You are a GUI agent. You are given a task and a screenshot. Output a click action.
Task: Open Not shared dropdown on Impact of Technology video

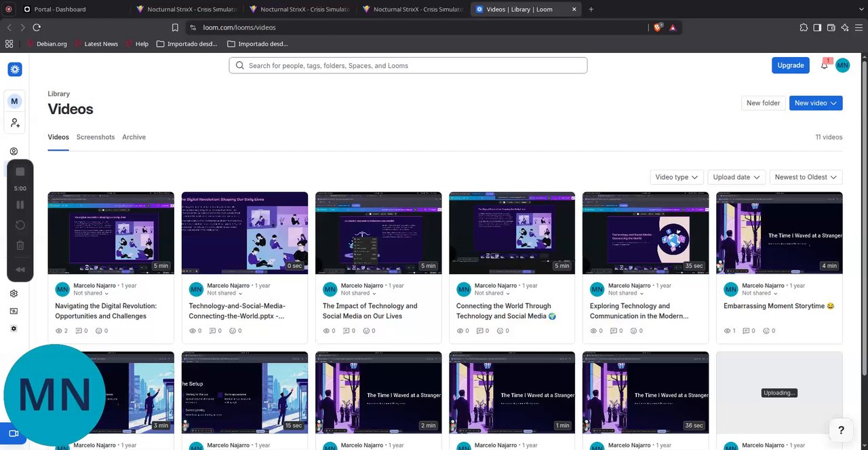(x=359, y=293)
